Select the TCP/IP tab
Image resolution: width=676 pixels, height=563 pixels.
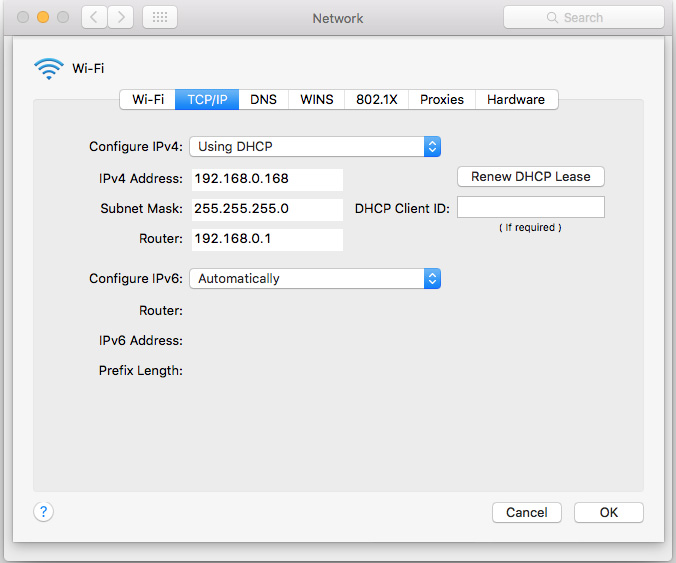[x=207, y=99]
